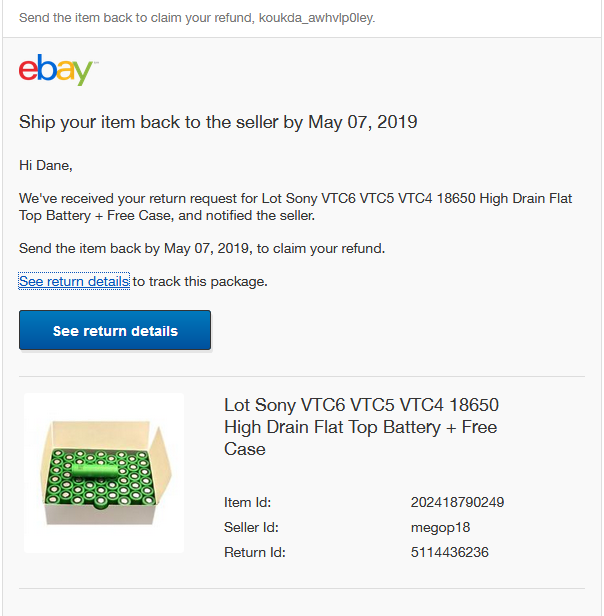Screen dimensions: 604x616
Task: Click the to track this package text
Action: (200, 281)
